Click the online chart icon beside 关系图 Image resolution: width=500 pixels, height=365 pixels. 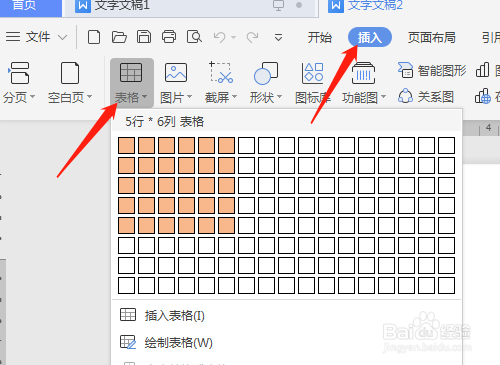pyautogui.click(x=483, y=97)
